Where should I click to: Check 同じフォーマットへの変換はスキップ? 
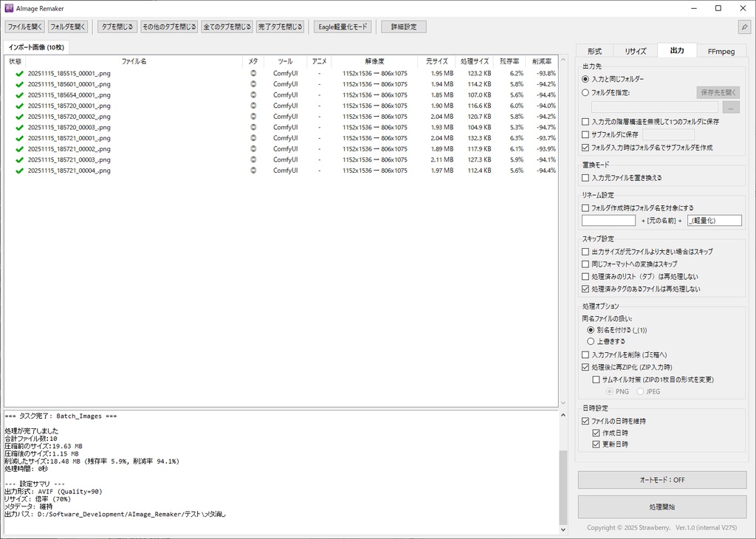coord(585,263)
